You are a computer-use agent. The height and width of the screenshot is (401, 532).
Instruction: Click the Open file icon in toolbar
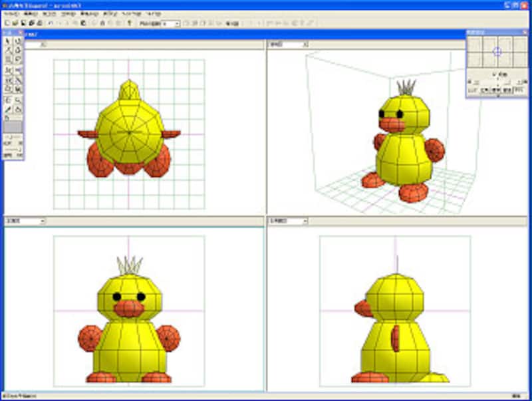15,23
